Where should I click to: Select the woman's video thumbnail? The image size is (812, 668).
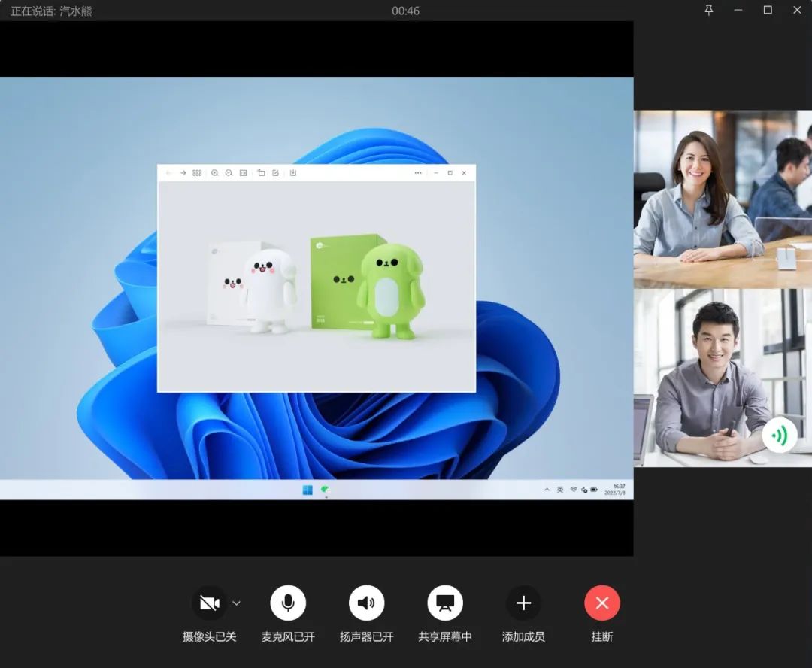pyautogui.click(x=723, y=199)
